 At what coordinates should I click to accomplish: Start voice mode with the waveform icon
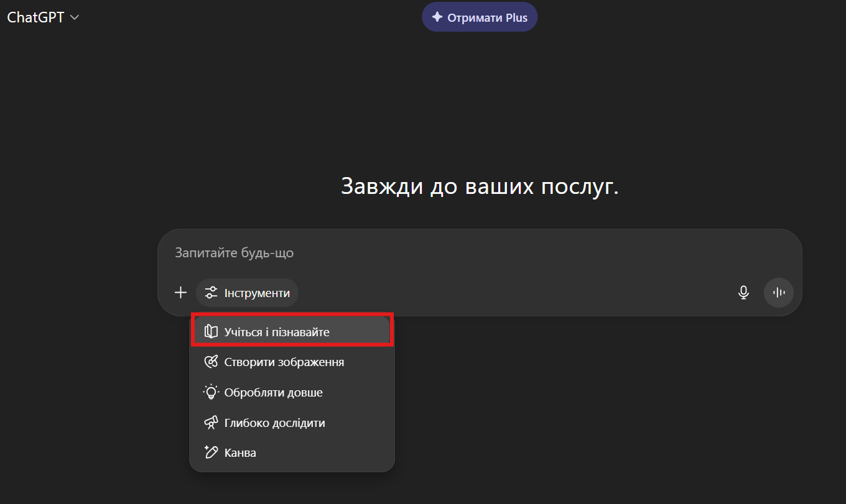pyautogui.click(x=779, y=293)
